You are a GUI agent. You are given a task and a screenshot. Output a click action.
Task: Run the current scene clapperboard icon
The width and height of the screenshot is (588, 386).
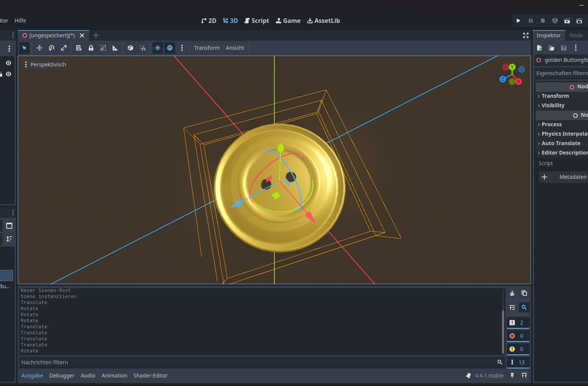pos(567,21)
